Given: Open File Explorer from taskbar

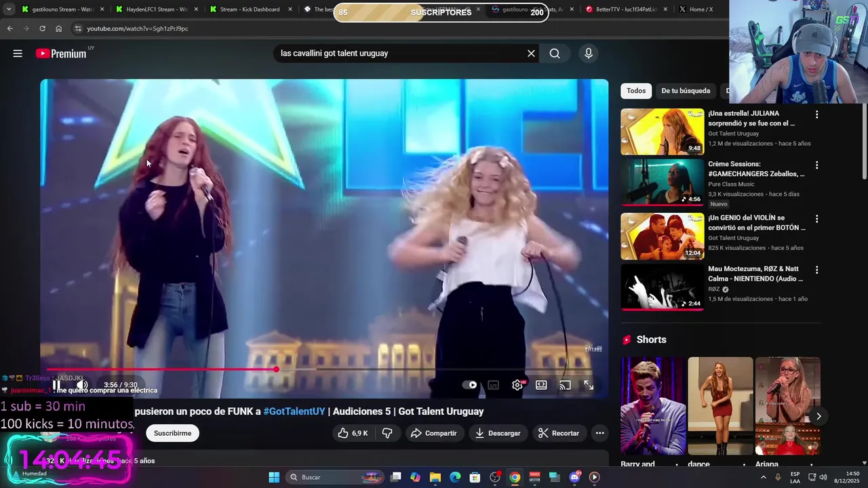Looking at the screenshot, I should (x=435, y=477).
